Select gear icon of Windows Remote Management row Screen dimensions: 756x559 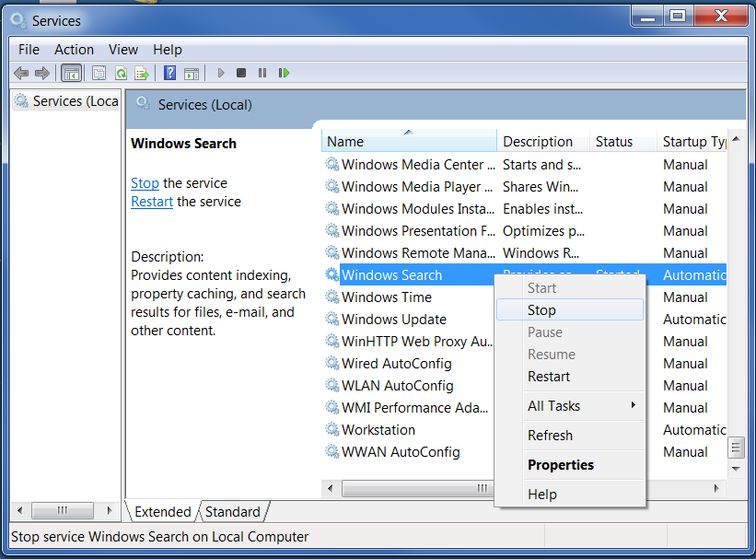click(331, 252)
